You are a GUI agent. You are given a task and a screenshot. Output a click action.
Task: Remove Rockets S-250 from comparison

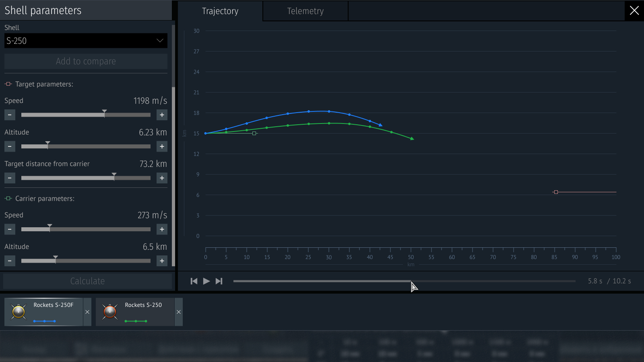tap(179, 312)
